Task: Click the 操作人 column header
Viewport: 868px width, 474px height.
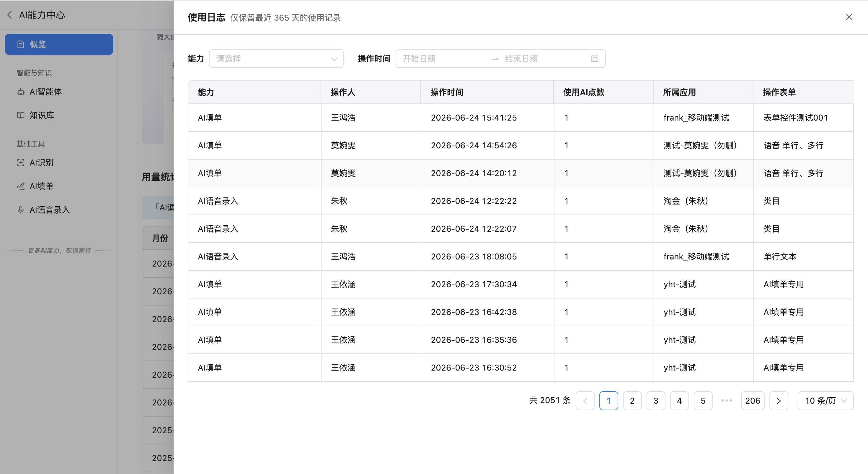Action: (x=371, y=92)
